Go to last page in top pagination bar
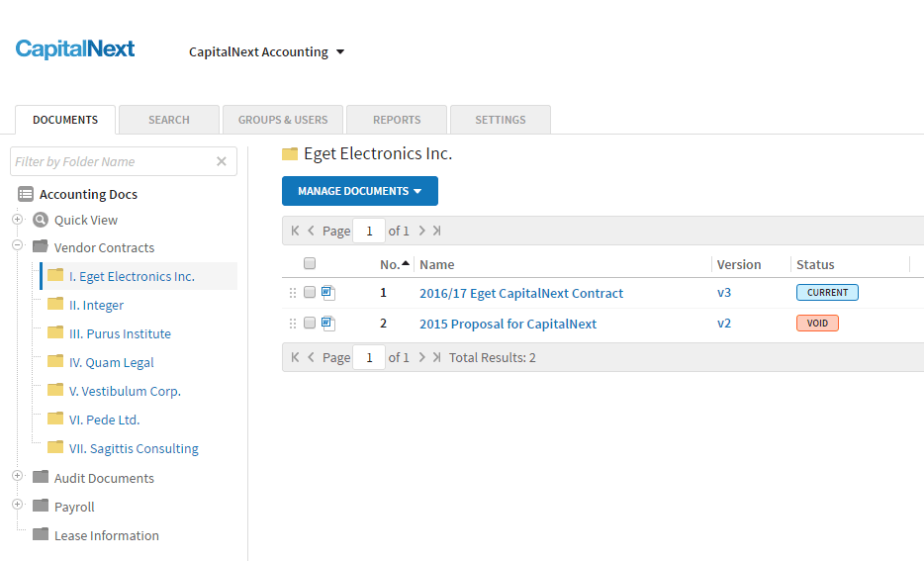Viewport: 924px width, 561px height. tap(436, 231)
